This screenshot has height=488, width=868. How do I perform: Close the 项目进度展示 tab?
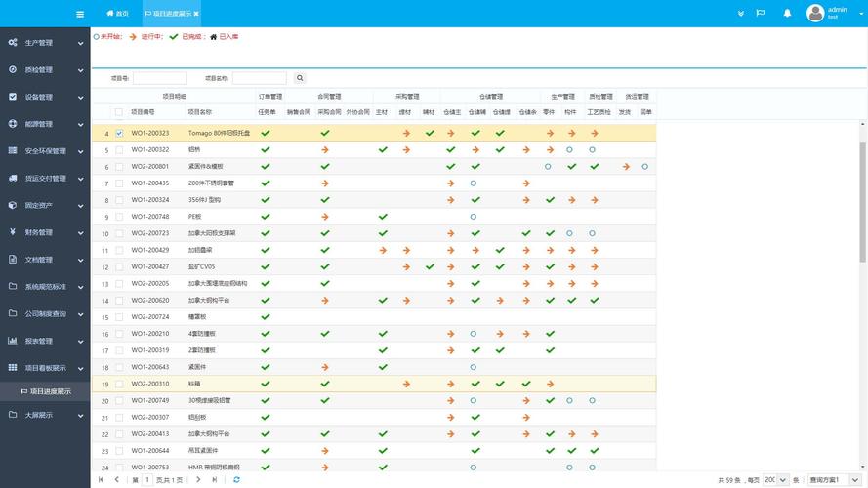[196, 14]
